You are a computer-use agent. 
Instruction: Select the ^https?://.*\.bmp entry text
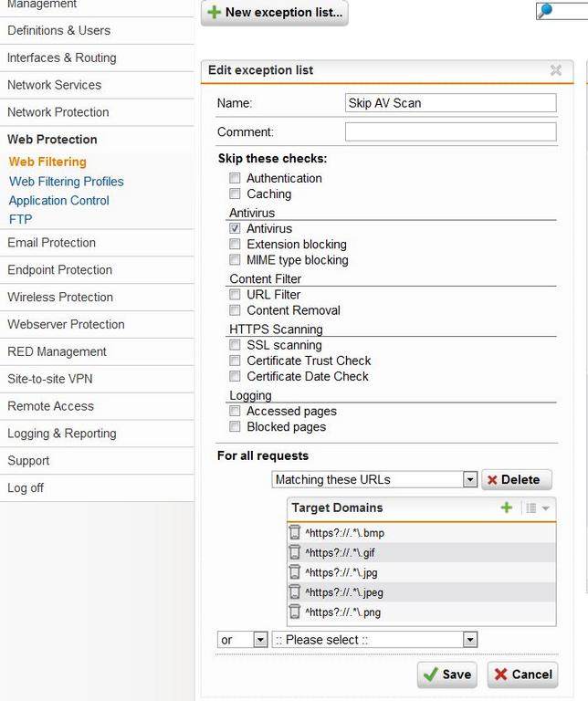(x=345, y=533)
